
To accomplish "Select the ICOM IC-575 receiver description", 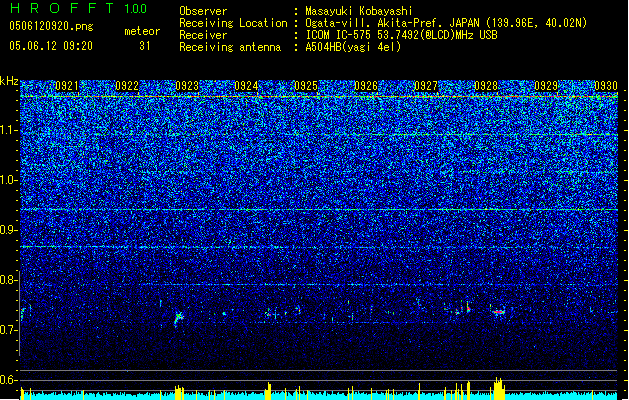I will 401,35.
